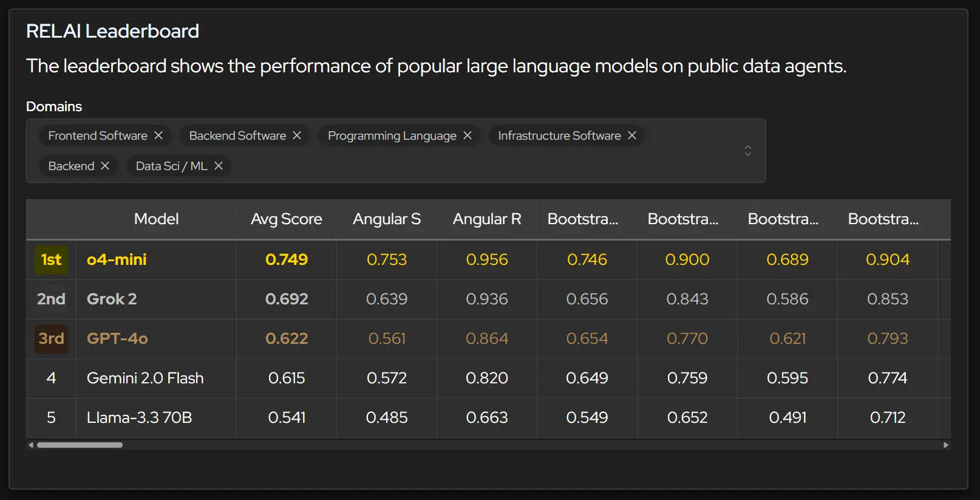Remove the Backend Software domain tag
The image size is (980, 500).
pos(297,135)
